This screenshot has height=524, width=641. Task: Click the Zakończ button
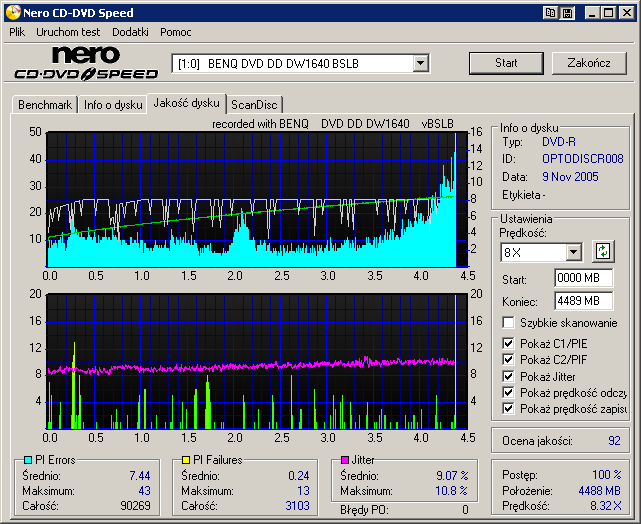click(x=589, y=63)
